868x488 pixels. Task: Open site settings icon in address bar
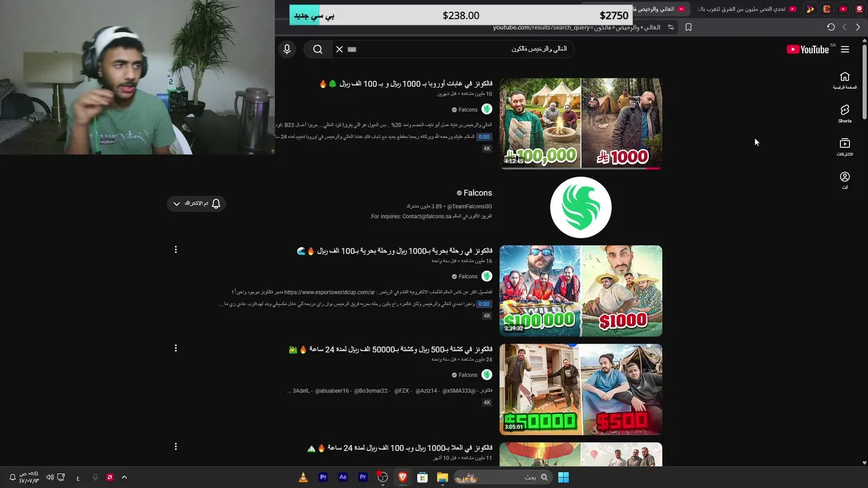671,27
